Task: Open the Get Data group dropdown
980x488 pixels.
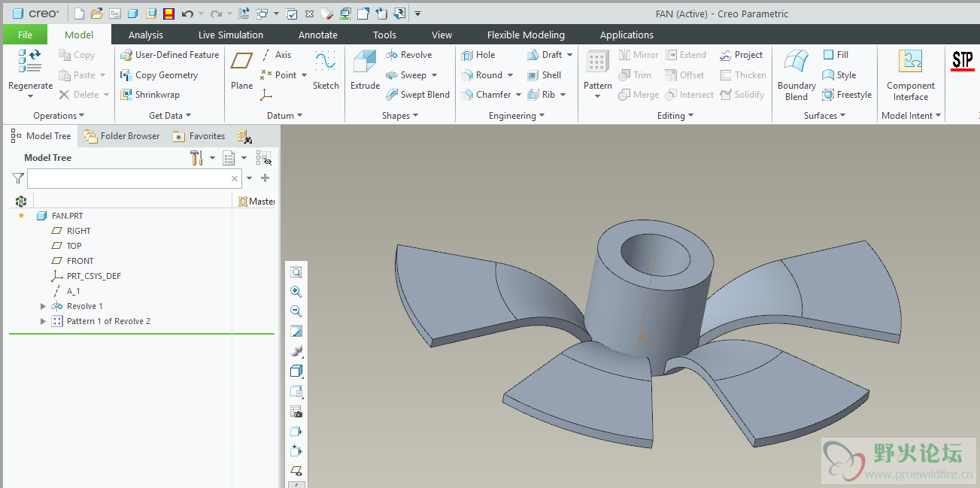Action: pos(170,116)
